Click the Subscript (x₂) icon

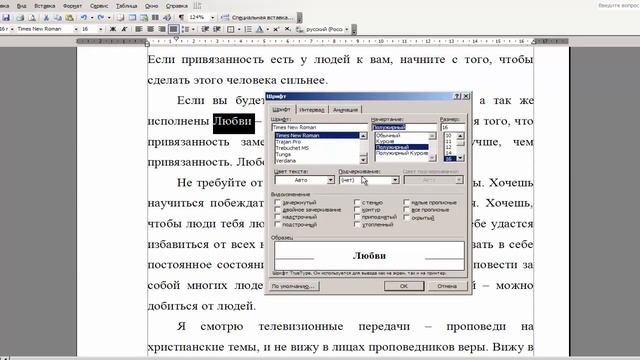pos(288,29)
